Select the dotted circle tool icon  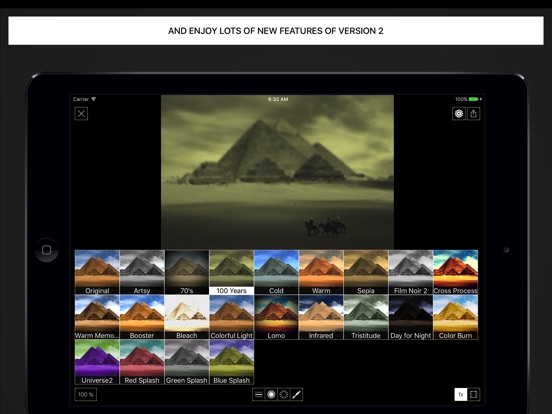tap(284, 395)
